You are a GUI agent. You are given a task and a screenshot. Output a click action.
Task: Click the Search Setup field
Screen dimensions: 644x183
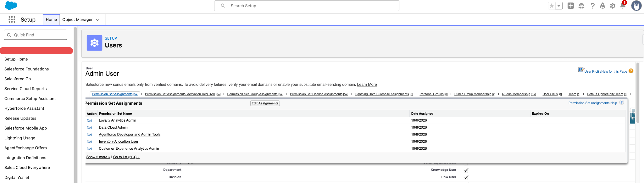coord(307,6)
